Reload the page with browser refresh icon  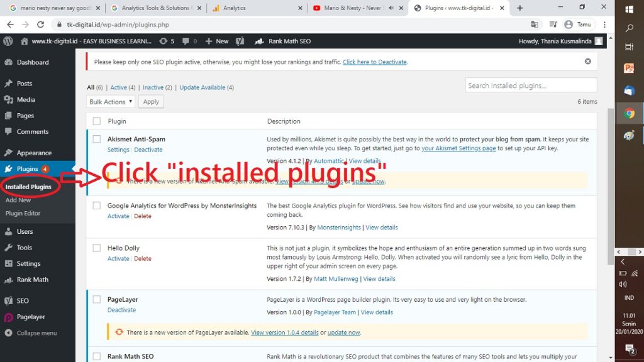[41, 25]
